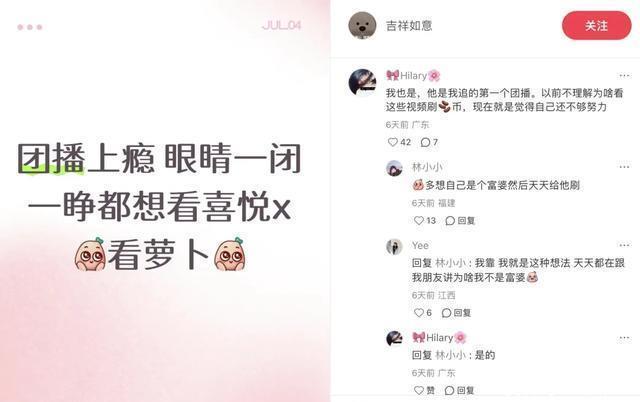Viewport: 640px width, 402px height.
Task: Like Hilary's top comment with 42 likes
Action: point(399,142)
